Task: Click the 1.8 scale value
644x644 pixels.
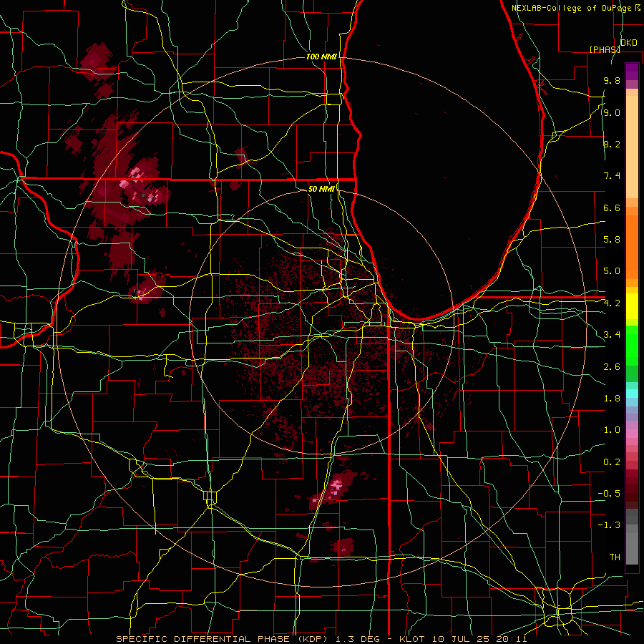Action: tap(612, 398)
